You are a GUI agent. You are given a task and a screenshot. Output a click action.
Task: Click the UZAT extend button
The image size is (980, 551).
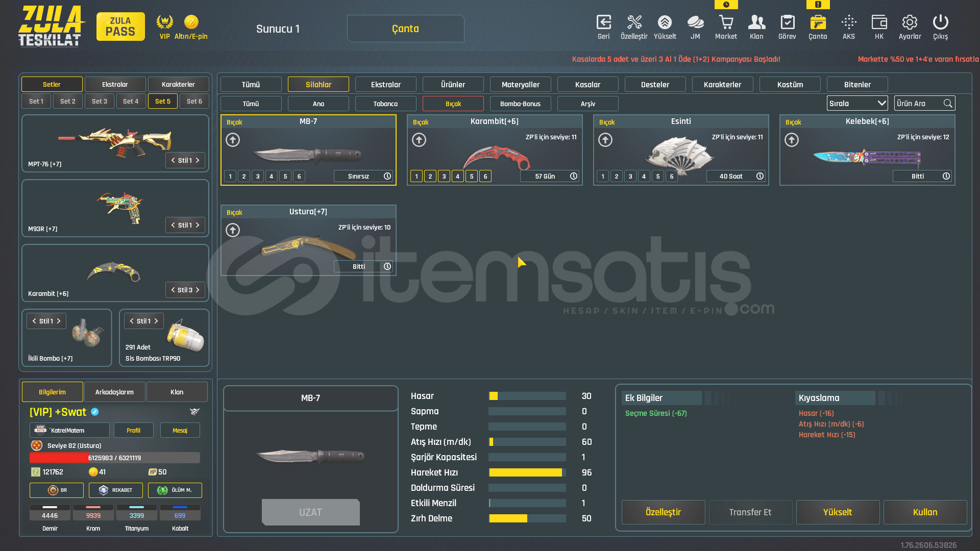(310, 512)
